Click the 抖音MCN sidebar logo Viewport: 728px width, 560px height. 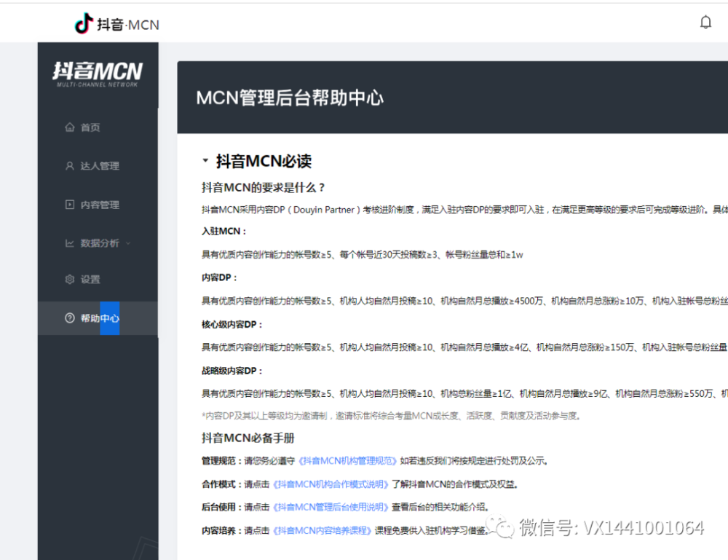(98, 74)
